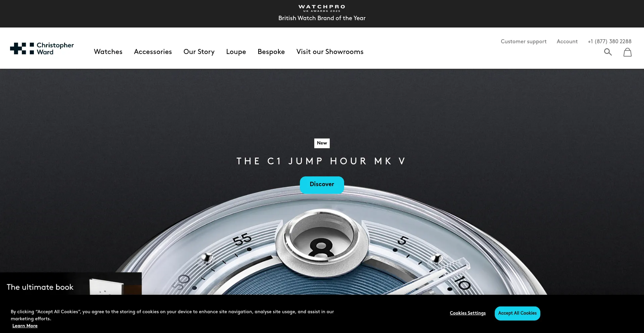Click the Discover button
This screenshot has height=333, width=644.
click(322, 185)
